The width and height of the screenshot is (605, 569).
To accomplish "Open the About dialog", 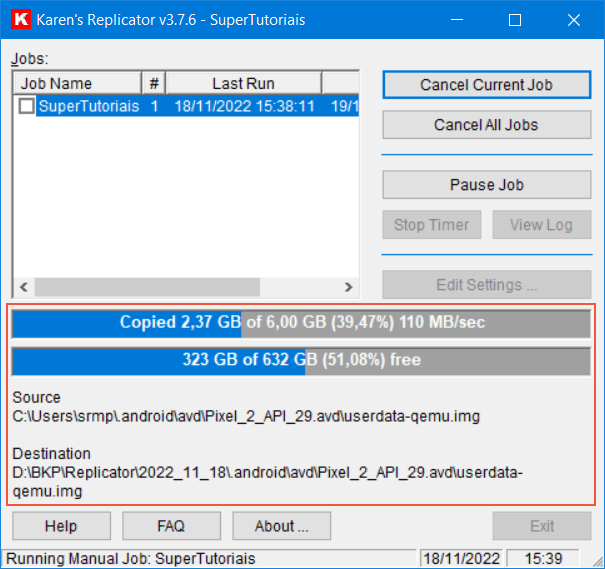I will coord(281,526).
